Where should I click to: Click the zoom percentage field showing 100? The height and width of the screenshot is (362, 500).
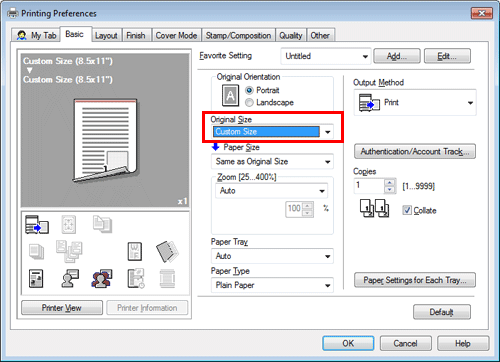294,209
